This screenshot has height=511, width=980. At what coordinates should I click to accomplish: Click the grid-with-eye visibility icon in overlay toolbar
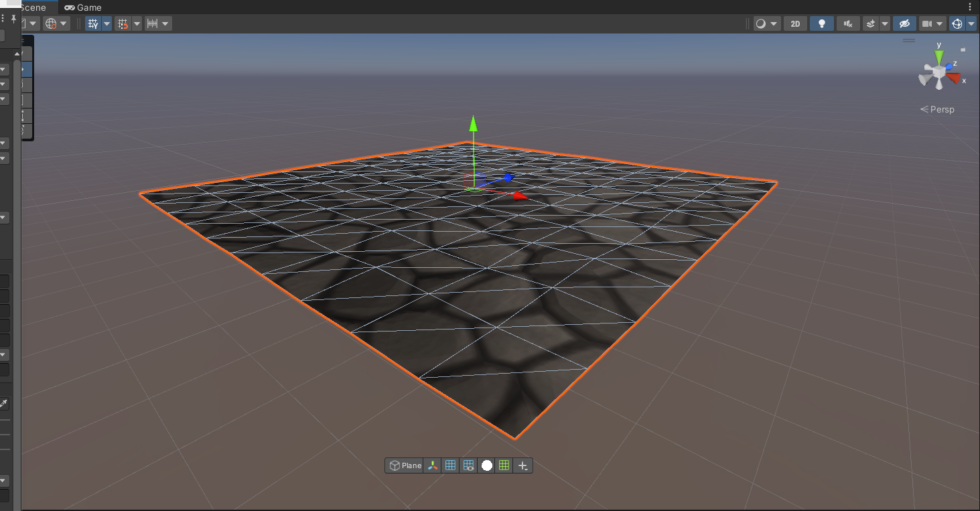468,465
